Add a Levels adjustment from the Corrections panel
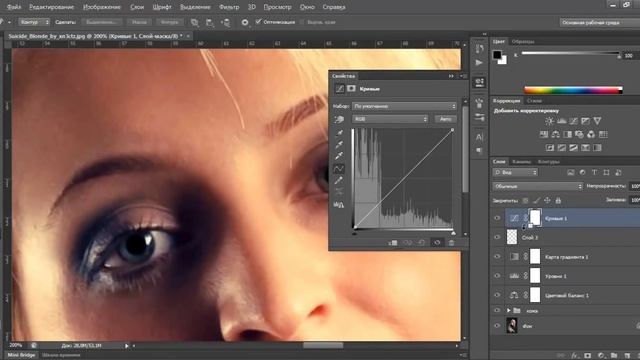Screen dimensions: 640x360 coord(561,121)
